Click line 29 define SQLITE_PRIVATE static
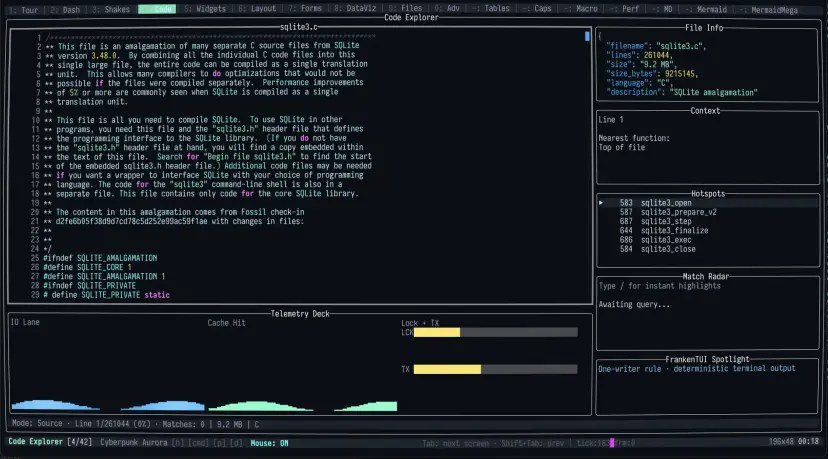Viewport: 828px width, 459px height. (107, 295)
